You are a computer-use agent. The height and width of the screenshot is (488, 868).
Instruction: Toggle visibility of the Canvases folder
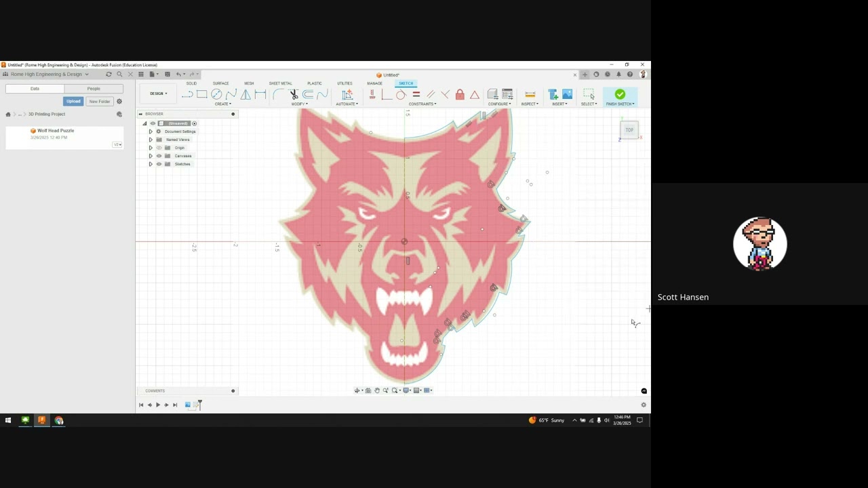tap(159, 156)
